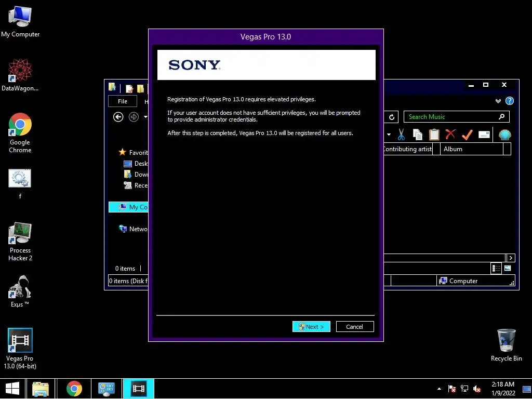Screen dimensions: 532x399
Task: Click the envelope email toolbar icon
Action: (484, 135)
